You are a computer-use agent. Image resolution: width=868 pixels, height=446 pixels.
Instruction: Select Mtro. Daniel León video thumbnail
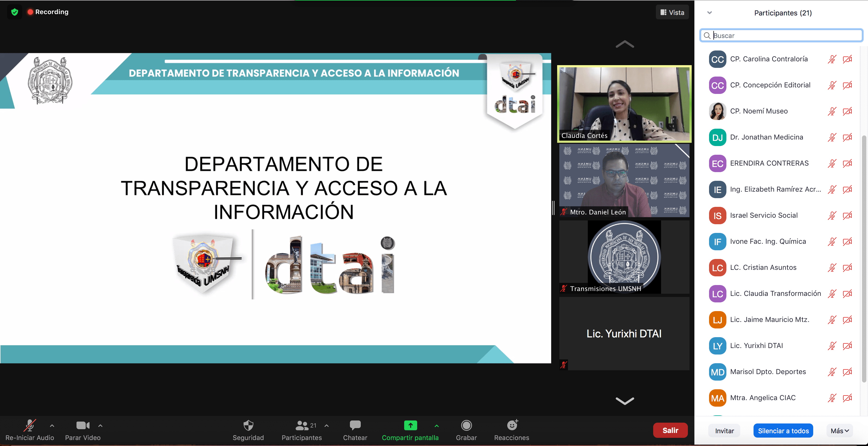click(x=624, y=180)
